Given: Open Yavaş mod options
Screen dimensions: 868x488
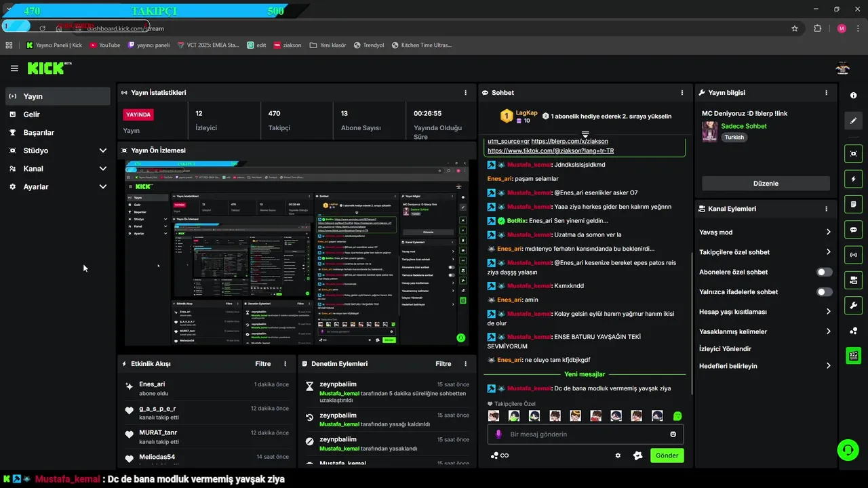Looking at the screenshot, I should click(765, 232).
